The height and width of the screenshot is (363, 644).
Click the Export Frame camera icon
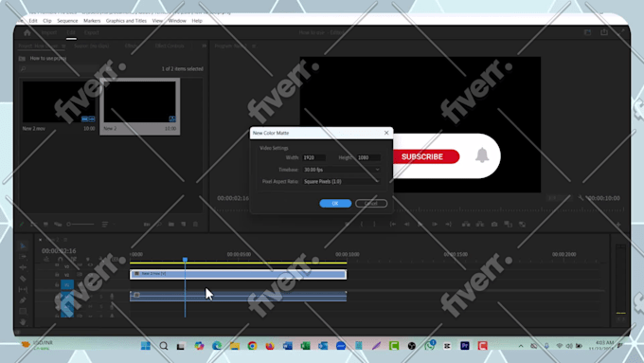[494, 224]
